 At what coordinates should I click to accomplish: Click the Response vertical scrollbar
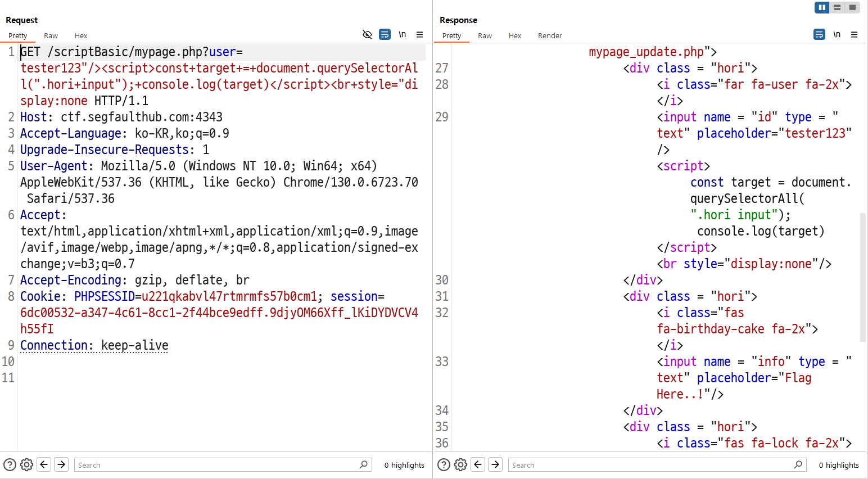click(x=863, y=277)
